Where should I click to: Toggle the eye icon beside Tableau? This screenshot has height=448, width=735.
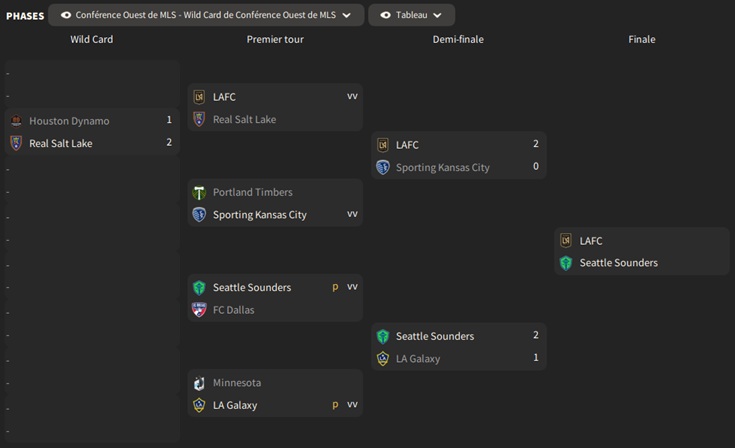click(386, 15)
